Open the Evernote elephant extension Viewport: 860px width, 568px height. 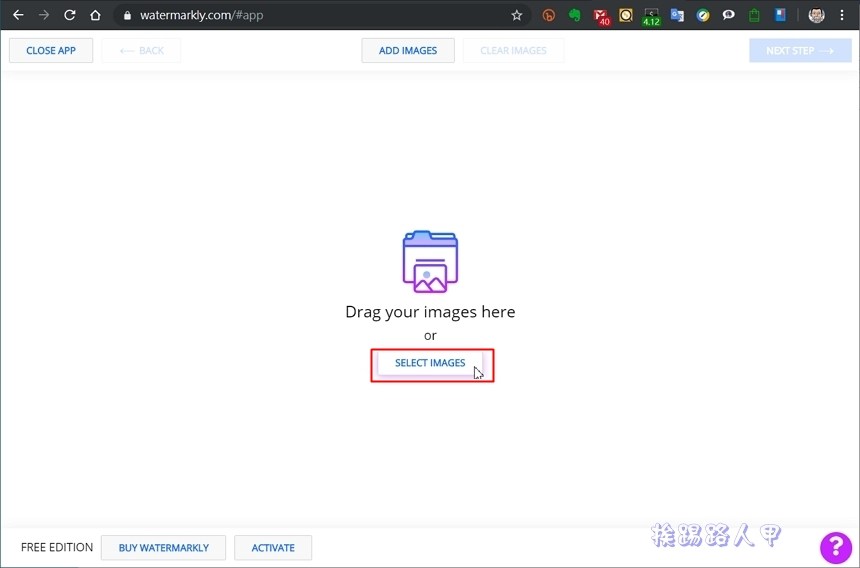[x=574, y=15]
